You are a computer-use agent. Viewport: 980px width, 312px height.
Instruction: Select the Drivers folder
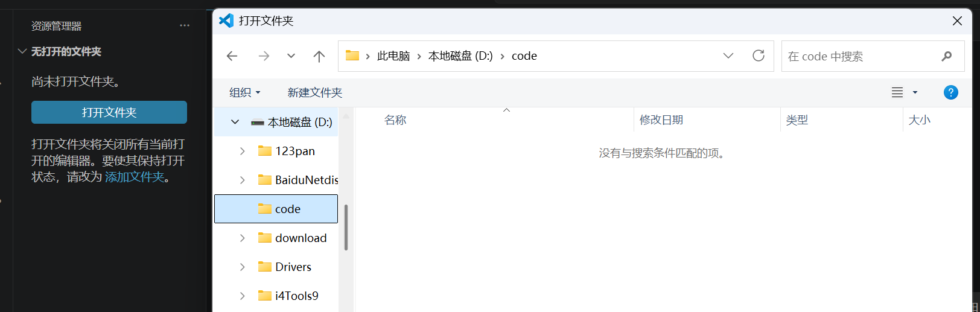click(293, 267)
